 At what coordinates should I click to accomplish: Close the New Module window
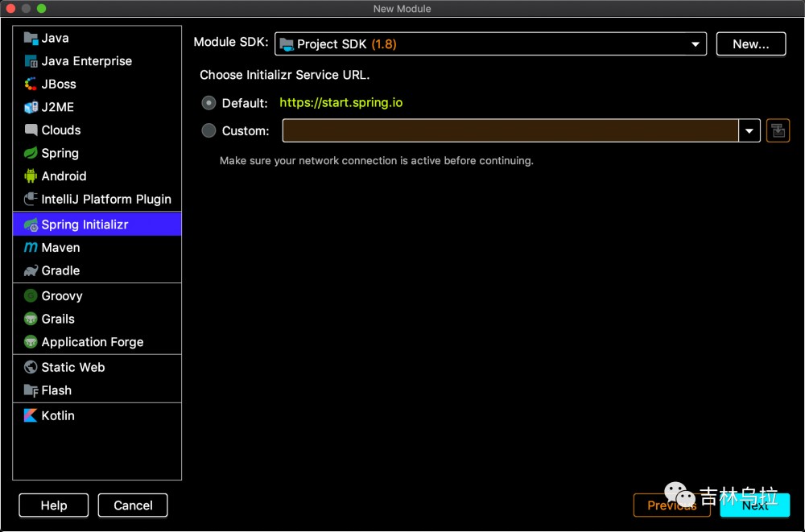tap(10, 8)
